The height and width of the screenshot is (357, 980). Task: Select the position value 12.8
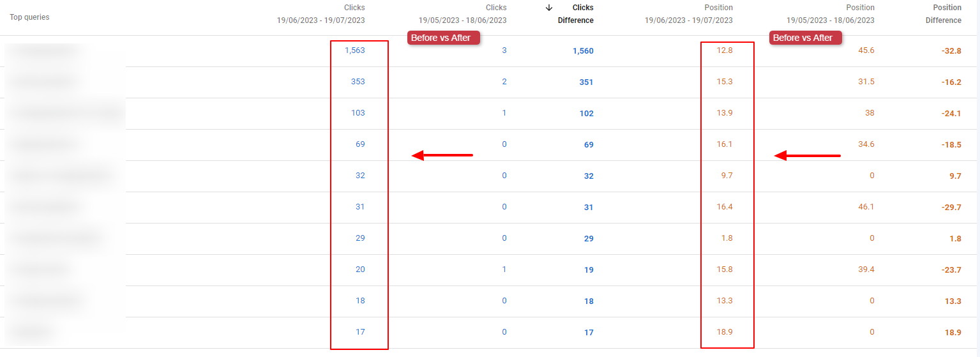(x=725, y=50)
